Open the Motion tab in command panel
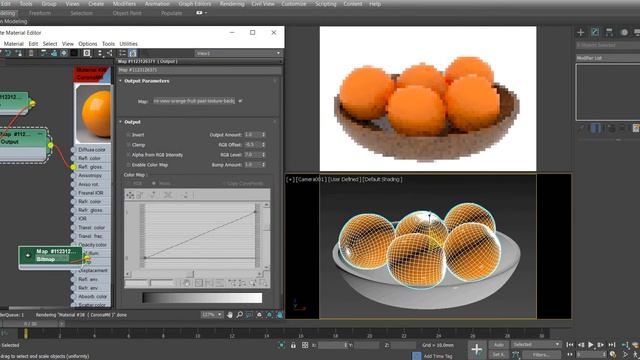Screen dimensions: 640x360 point(624,32)
